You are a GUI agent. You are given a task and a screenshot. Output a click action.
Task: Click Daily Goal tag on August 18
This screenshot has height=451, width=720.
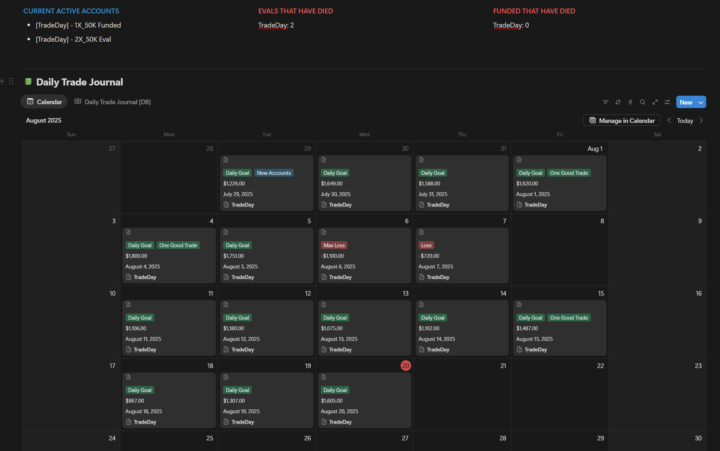[x=140, y=390]
